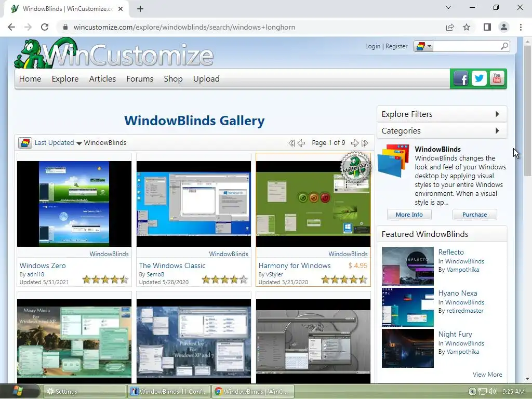532x399 pixels.
Task: Click the WinCustomize dragon logo
Action: (x=113, y=54)
